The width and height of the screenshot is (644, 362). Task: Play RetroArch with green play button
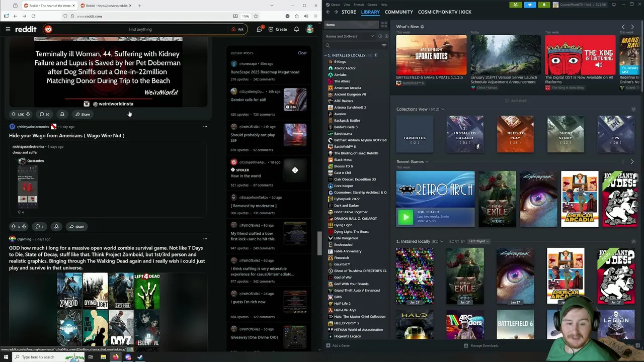[406, 217]
